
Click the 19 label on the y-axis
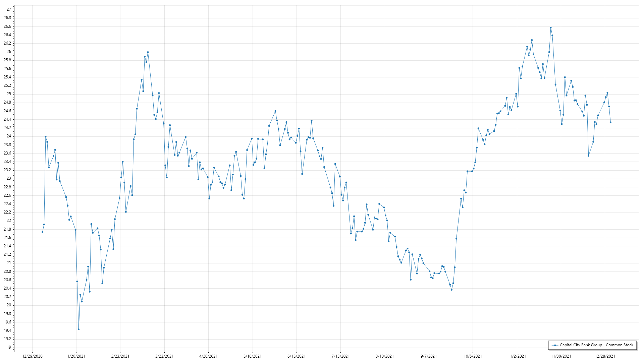click(9, 347)
